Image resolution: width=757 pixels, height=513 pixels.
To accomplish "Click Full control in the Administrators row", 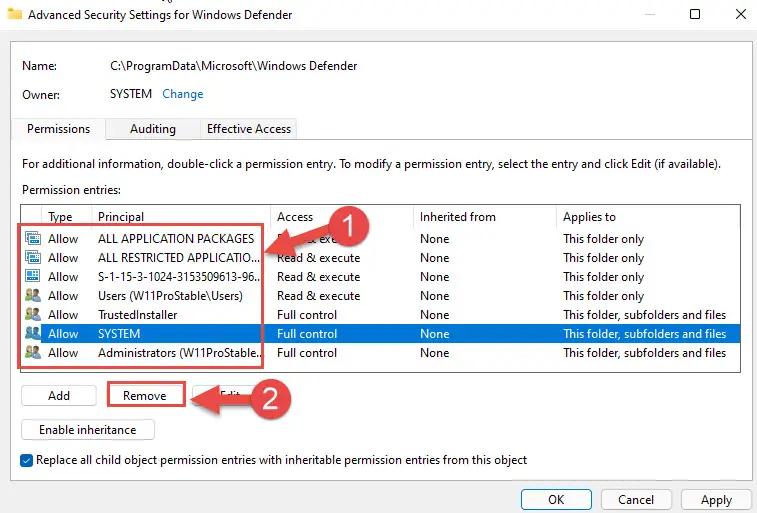I will [307, 353].
